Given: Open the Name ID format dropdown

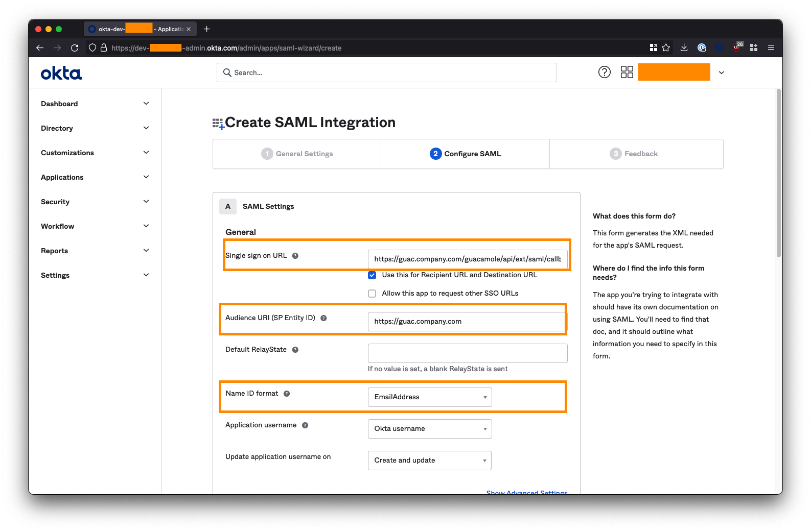Looking at the screenshot, I should (x=430, y=397).
